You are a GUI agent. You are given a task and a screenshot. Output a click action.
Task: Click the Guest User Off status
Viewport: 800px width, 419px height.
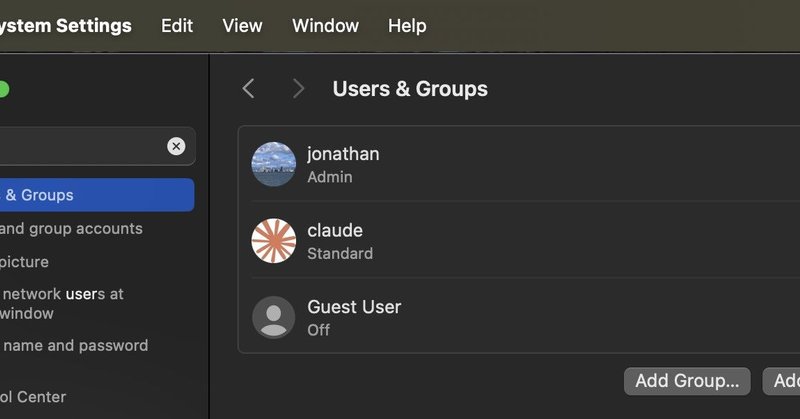click(x=319, y=330)
